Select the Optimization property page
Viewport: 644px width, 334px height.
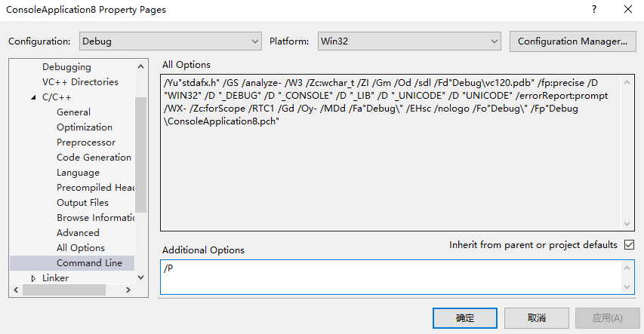[x=85, y=127]
